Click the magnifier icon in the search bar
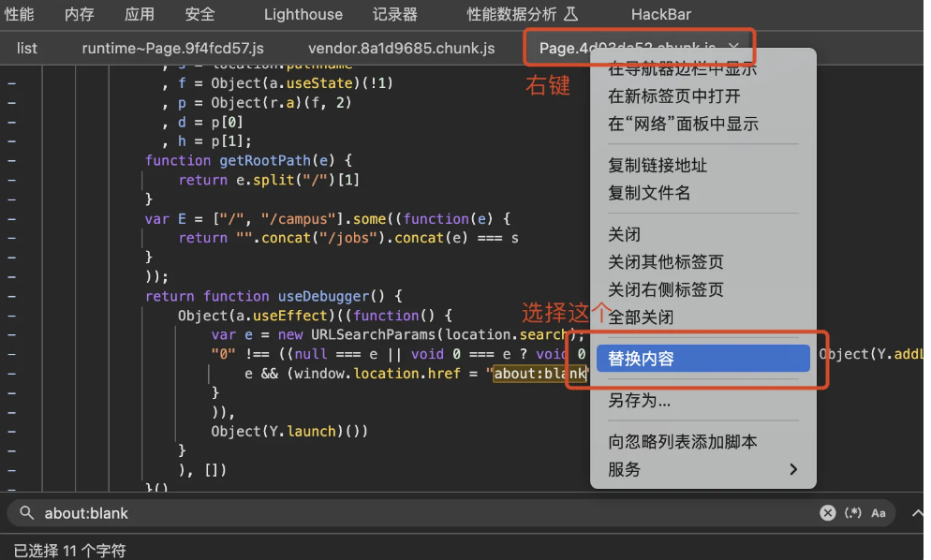The height and width of the screenshot is (560, 931). click(26, 513)
